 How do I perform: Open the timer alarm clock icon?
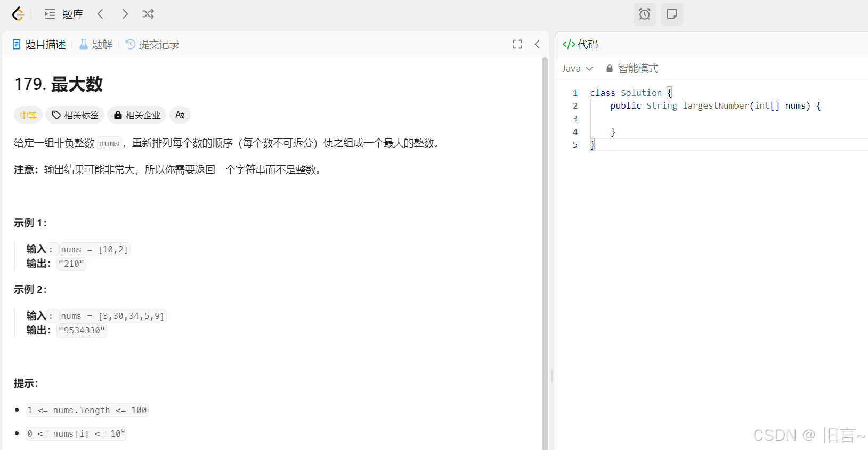pyautogui.click(x=644, y=14)
